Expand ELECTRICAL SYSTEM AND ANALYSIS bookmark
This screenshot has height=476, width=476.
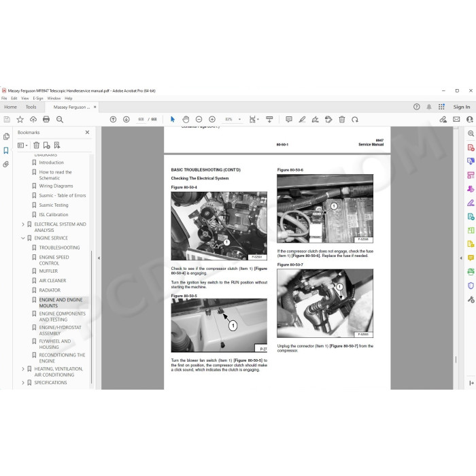[x=22, y=224]
